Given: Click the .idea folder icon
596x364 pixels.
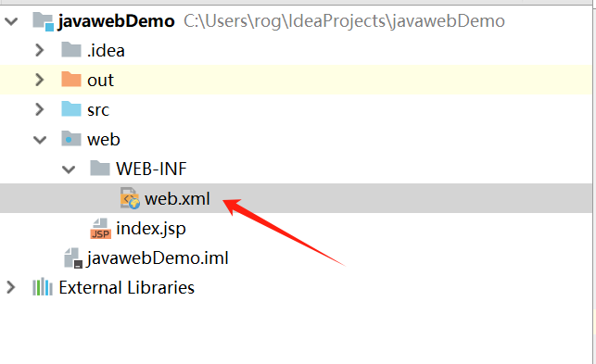Looking at the screenshot, I should [71, 50].
